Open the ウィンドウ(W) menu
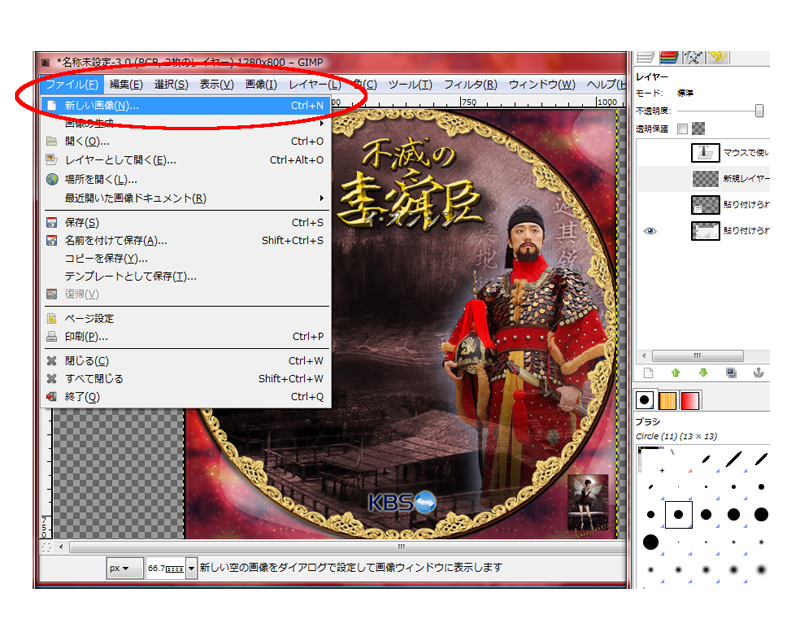The width and height of the screenshot is (800, 619). 542,84
